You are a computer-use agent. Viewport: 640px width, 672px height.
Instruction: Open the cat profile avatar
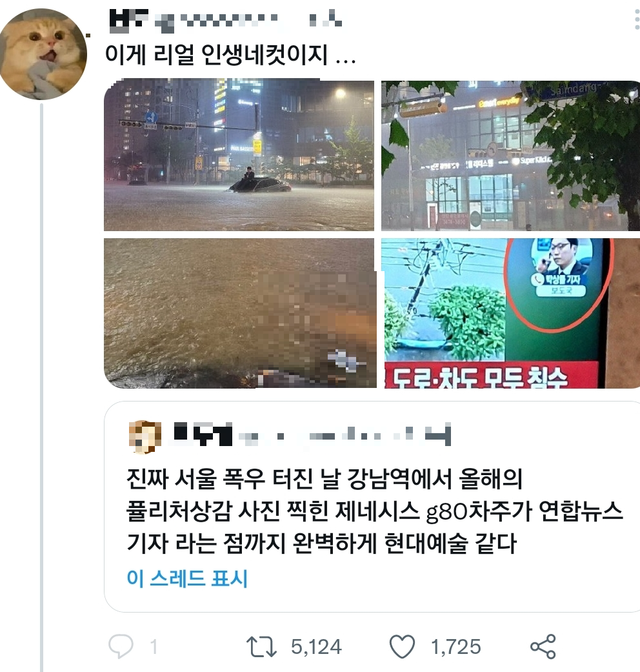(x=43, y=54)
